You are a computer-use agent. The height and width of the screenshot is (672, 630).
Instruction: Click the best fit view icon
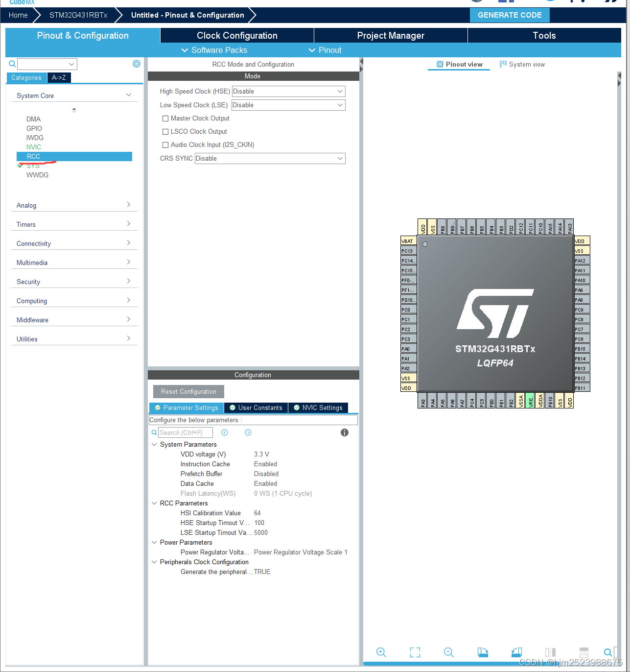(x=415, y=652)
